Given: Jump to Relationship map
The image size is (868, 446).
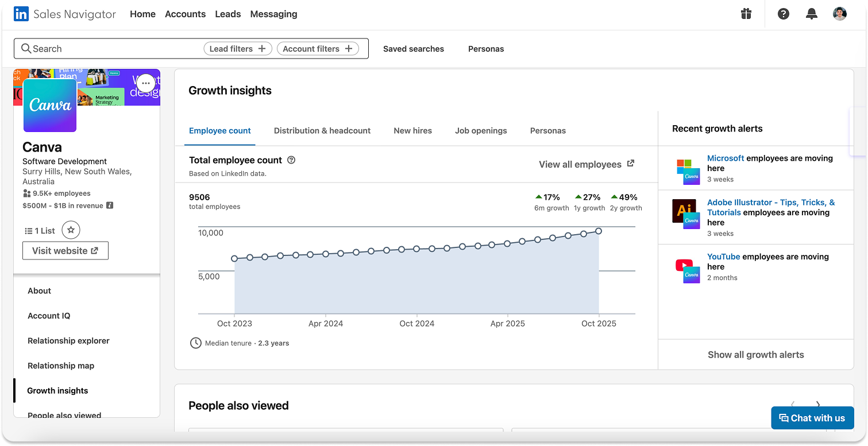Looking at the screenshot, I should [x=61, y=366].
